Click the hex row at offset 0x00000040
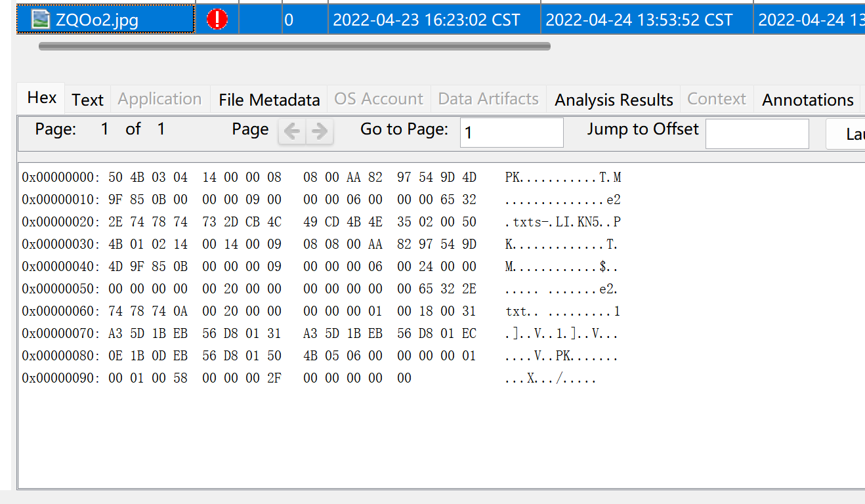The width and height of the screenshot is (865, 504). click(x=320, y=266)
